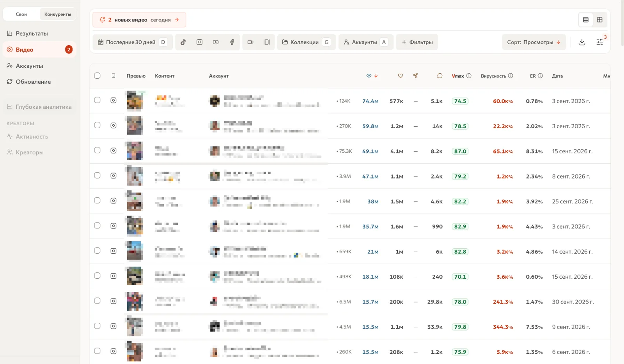Download the table via export icon

(582, 42)
